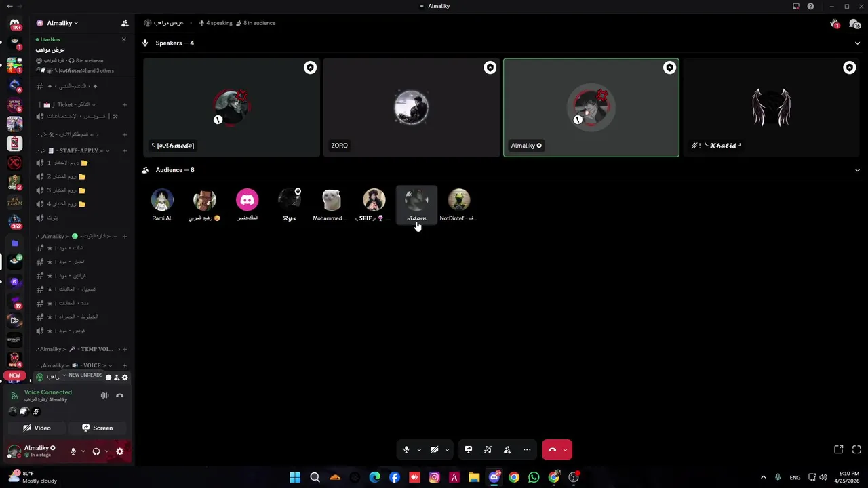Toggle the muted music icon in call controls

click(x=488, y=449)
